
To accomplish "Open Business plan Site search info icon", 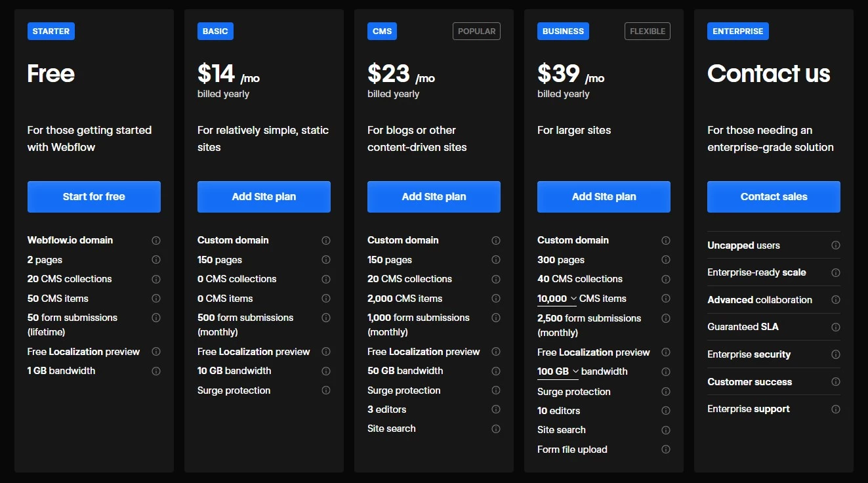I will point(666,430).
